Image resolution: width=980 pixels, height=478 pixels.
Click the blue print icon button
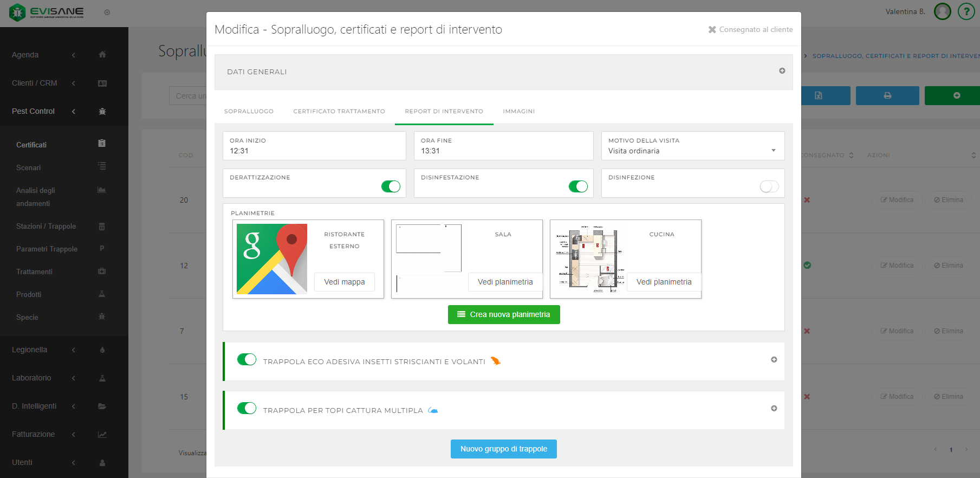point(887,95)
